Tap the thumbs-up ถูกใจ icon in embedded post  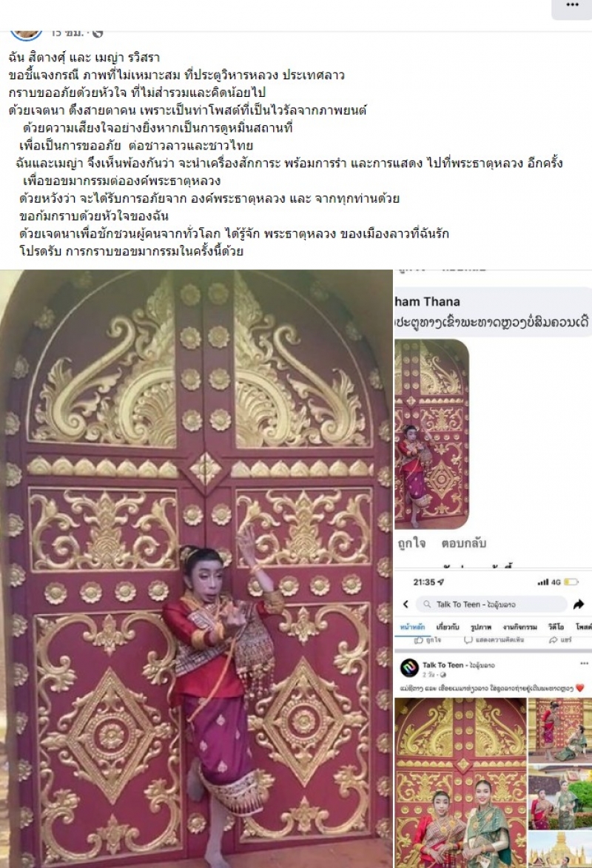point(419,641)
